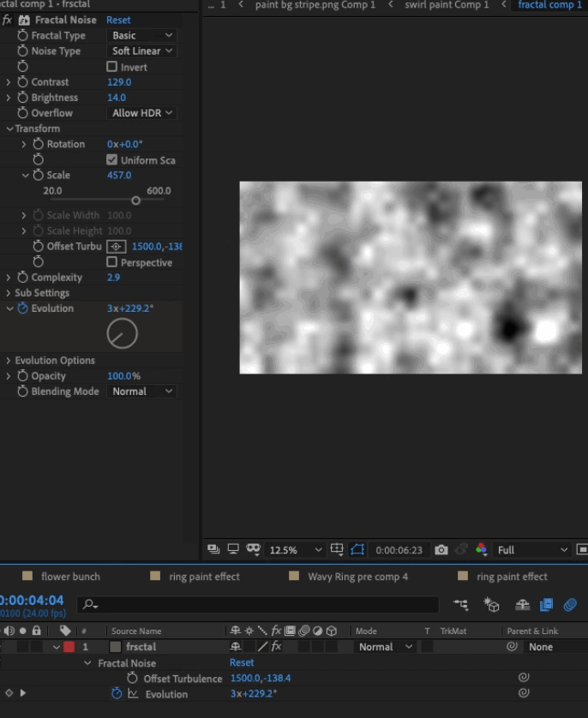Click Reset next to Fractal Noise effect header
This screenshot has height=718, width=588.
click(118, 20)
